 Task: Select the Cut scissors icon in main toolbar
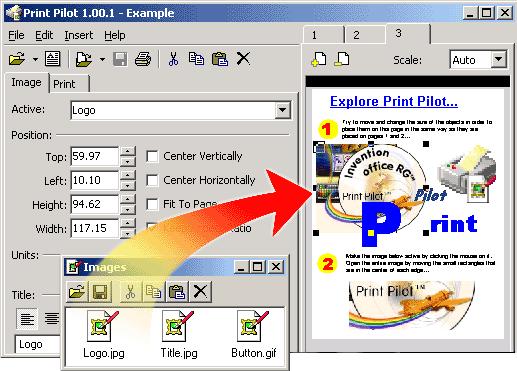point(173,59)
